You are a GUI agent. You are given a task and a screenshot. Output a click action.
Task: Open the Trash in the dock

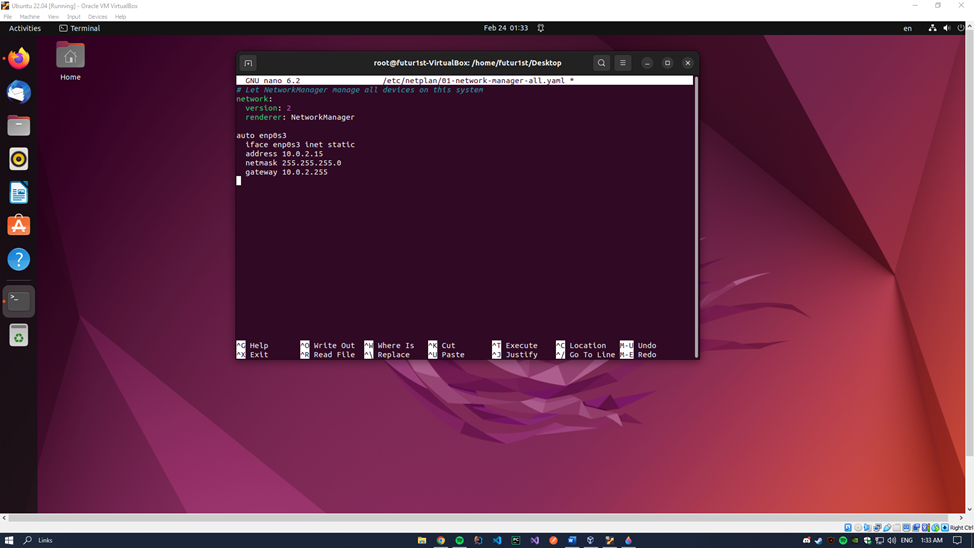19,336
